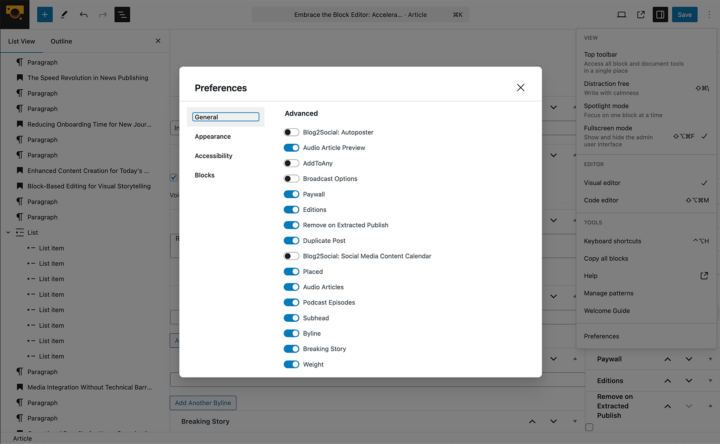
Task: Click the block inserter plus button
Action: [x=45, y=15]
